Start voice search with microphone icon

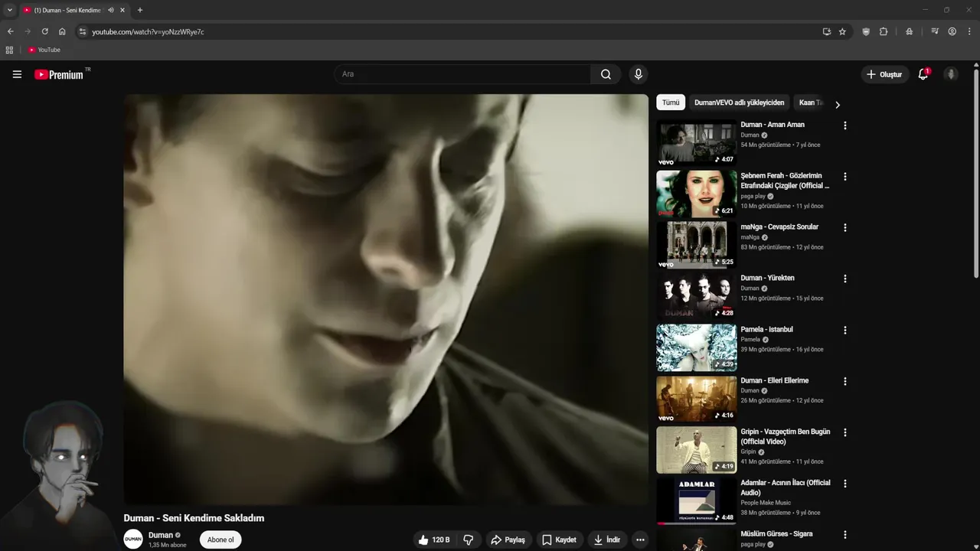(x=638, y=74)
